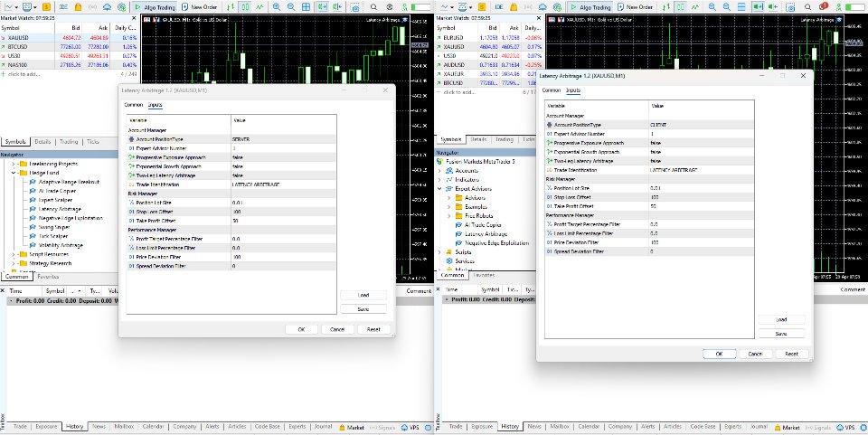Open New Order in the left terminal
The height and width of the screenshot is (435, 868).
tap(199, 7)
